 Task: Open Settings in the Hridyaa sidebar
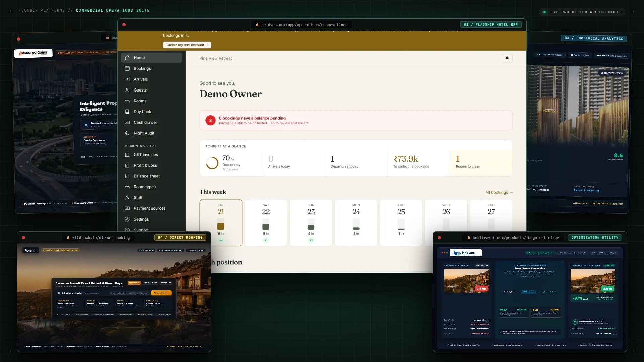tap(152, 219)
